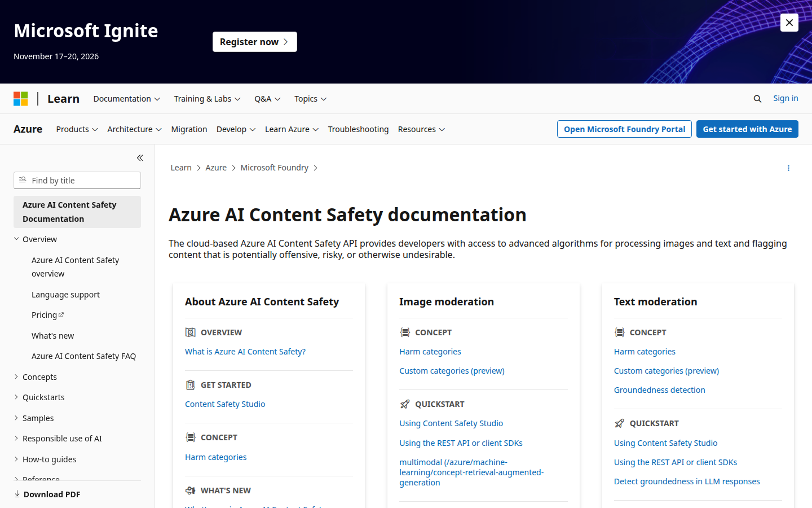Open Groundedness detection link
The image size is (812, 508).
pos(660,390)
